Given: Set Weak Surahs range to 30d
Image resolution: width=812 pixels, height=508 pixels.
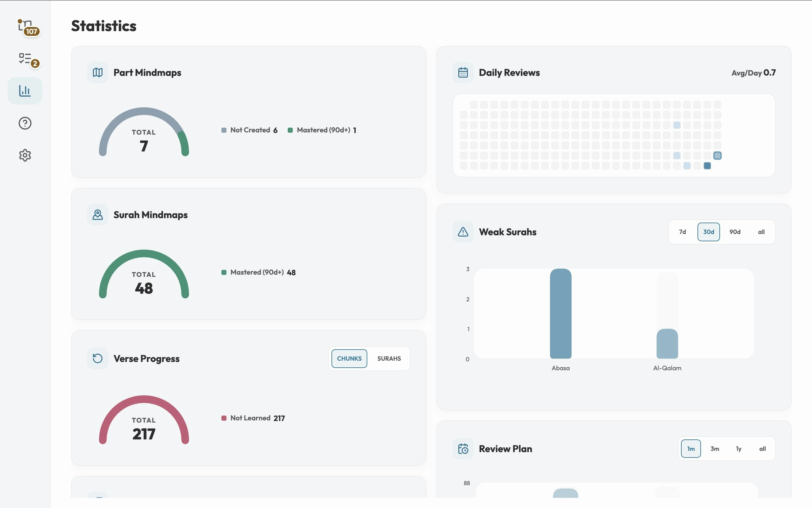Looking at the screenshot, I should 709,232.
